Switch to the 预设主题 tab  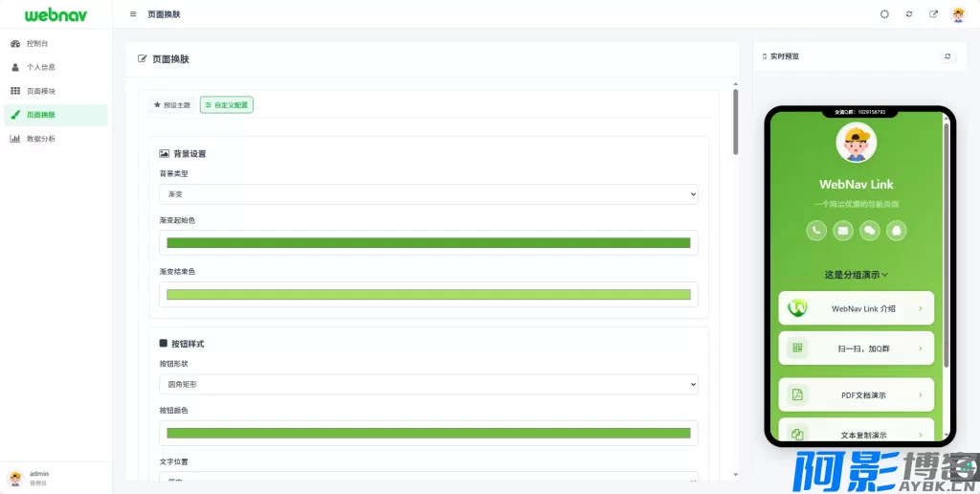point(172,105)
